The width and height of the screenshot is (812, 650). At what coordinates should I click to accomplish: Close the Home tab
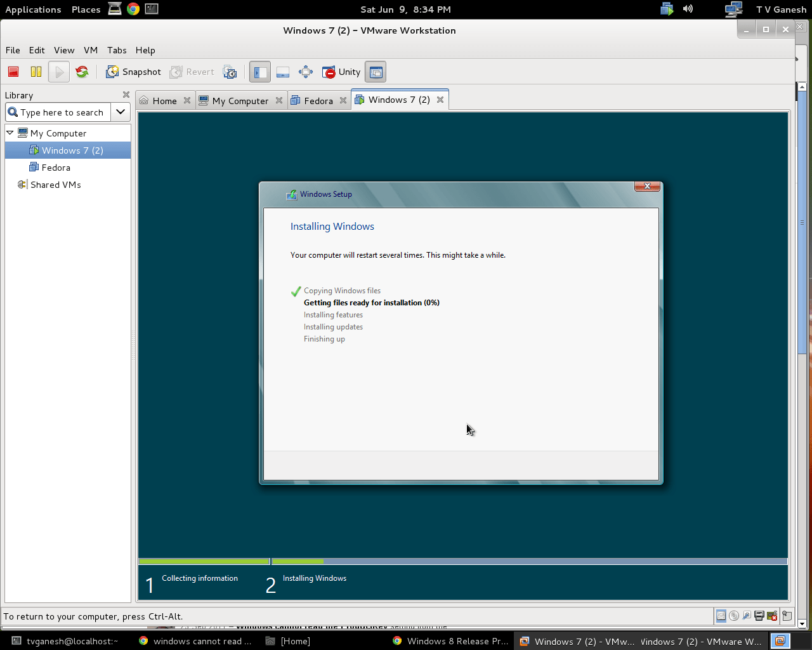(187, 100)
